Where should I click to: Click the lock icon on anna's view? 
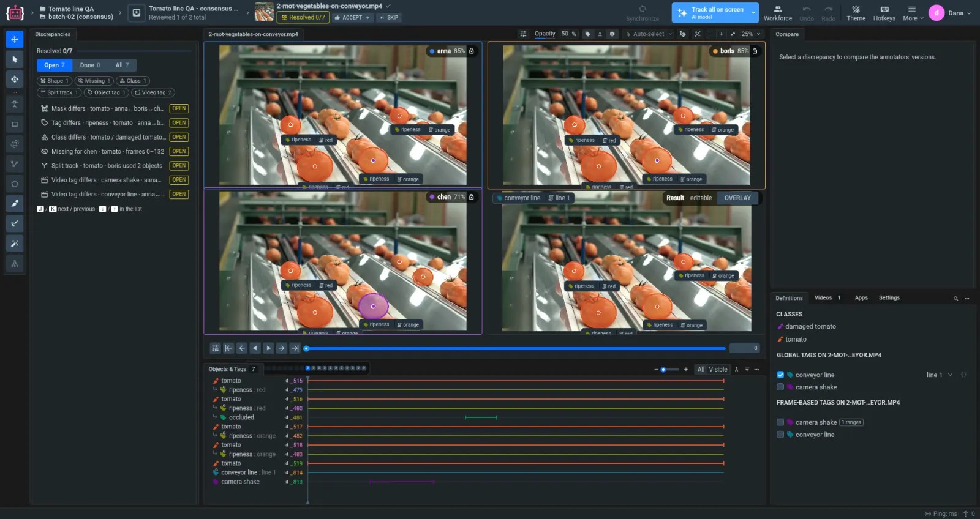tap(471, 51)
